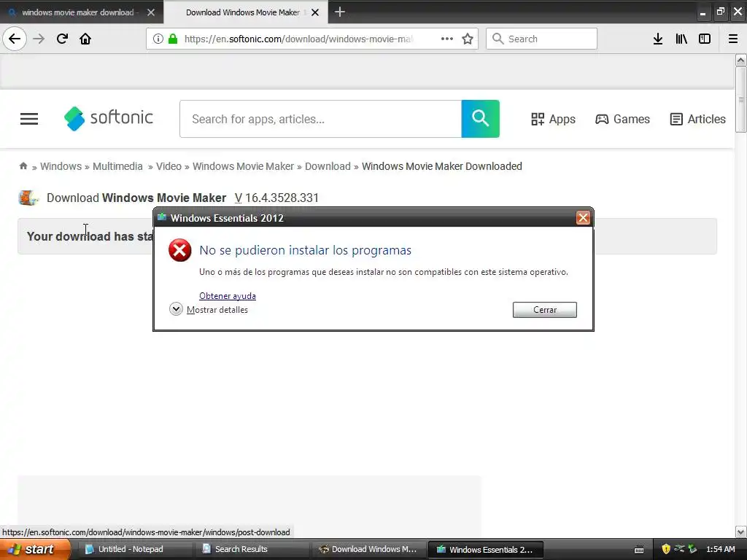Open a new tab with plus

pos(340,12)
